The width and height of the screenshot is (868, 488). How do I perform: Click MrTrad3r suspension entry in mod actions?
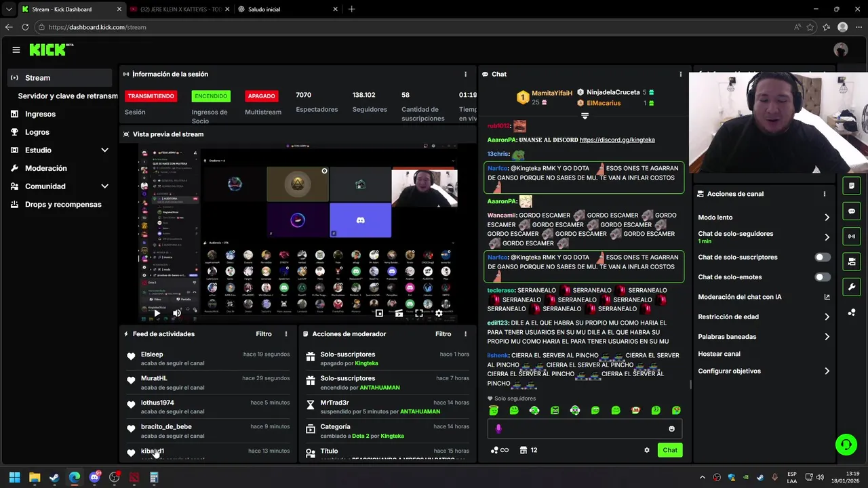coord(387,407)
